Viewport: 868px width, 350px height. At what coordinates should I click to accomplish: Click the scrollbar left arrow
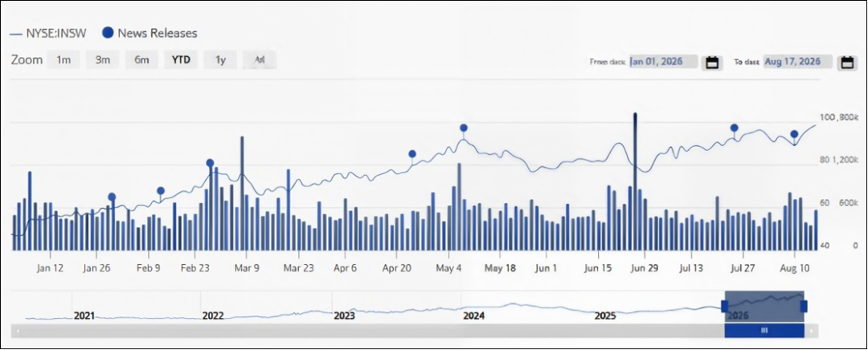point(18,331)
